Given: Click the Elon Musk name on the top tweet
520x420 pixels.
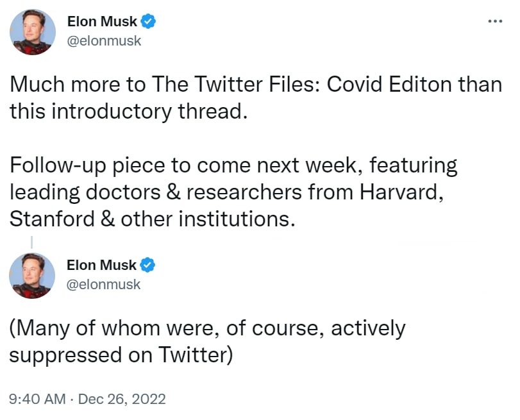Looking at the screenshot, I should (x=102, y=21).
